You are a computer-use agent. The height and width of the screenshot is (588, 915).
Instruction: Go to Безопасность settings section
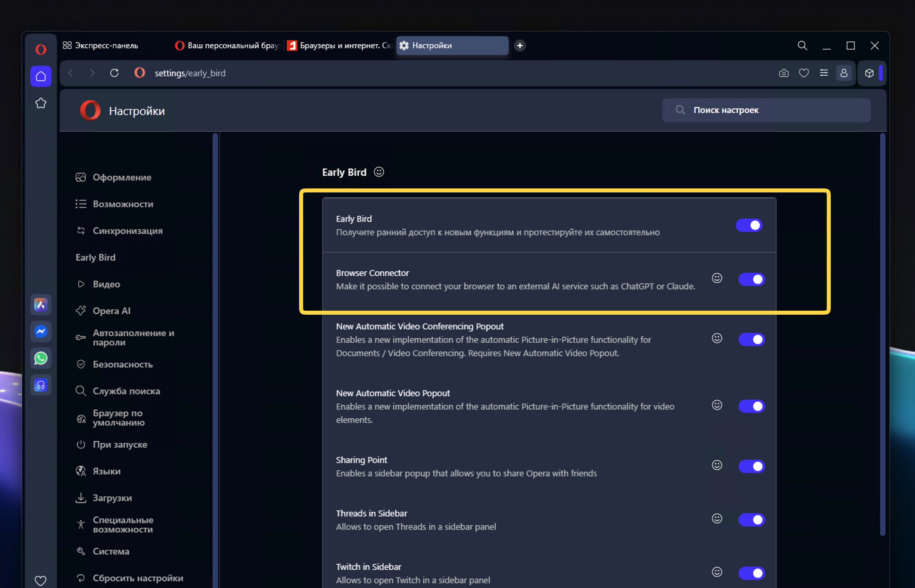click(x=123, y=364)
